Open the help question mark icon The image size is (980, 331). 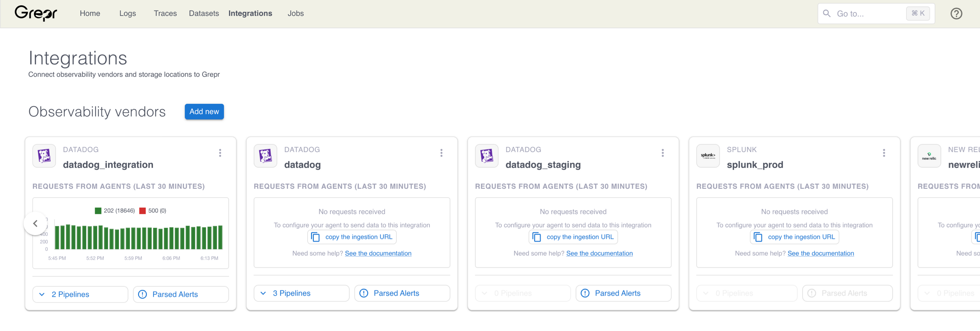click(x=956, y=14)
